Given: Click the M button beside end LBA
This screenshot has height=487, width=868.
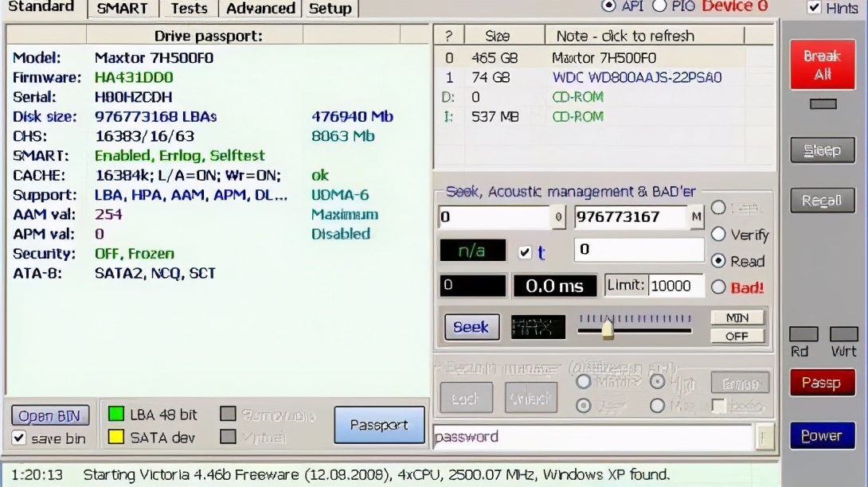Looking at the screenshot, I should (x=696, y=217).
